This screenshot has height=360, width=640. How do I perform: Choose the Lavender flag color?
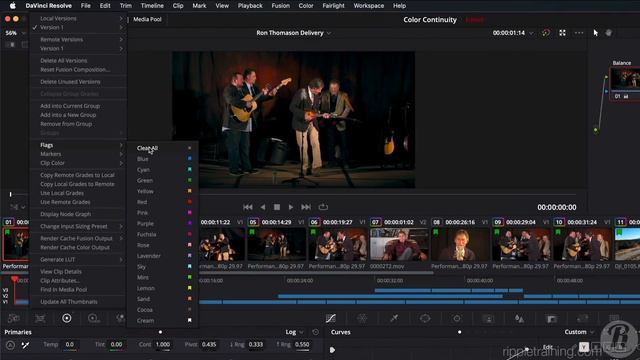click(163, 256)
